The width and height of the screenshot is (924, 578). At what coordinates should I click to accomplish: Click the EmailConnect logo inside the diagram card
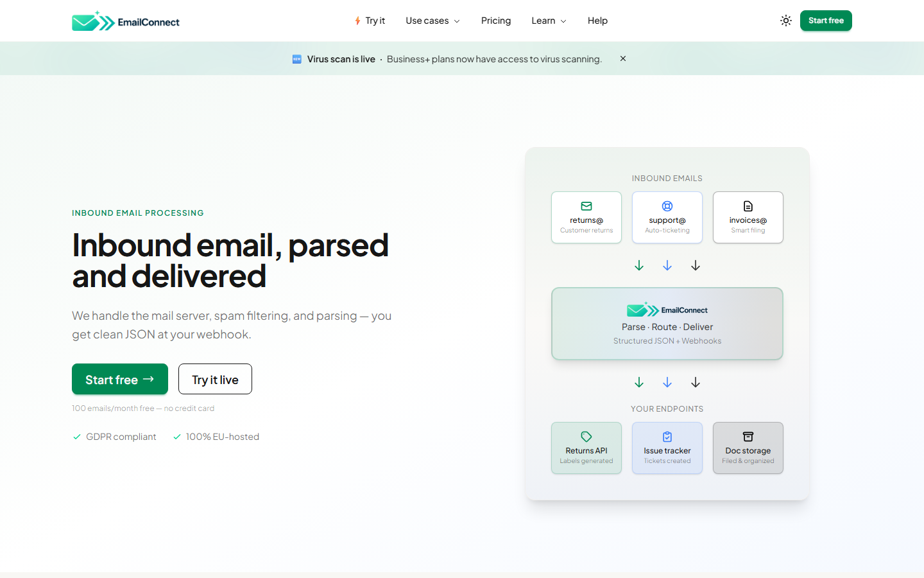(667, 310)
